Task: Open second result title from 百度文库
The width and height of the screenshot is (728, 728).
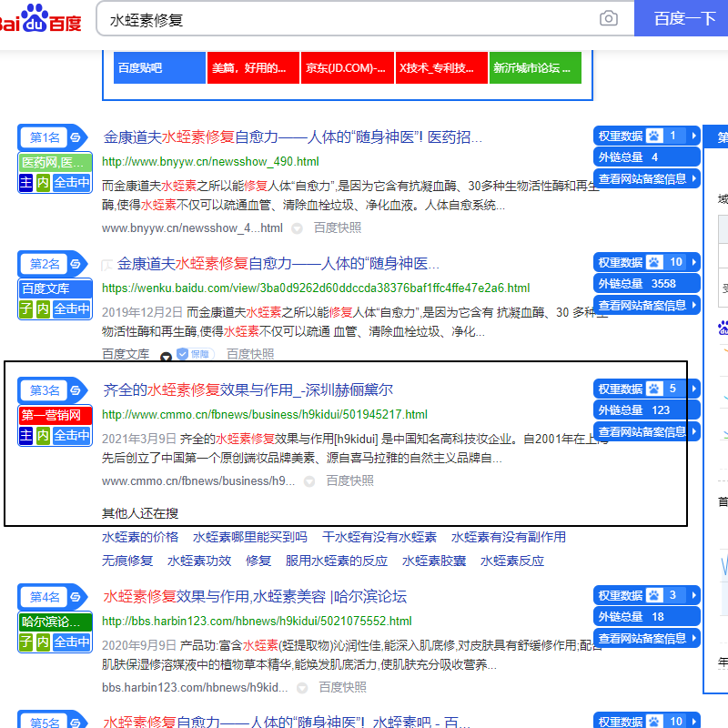Action: coord(278,264)
